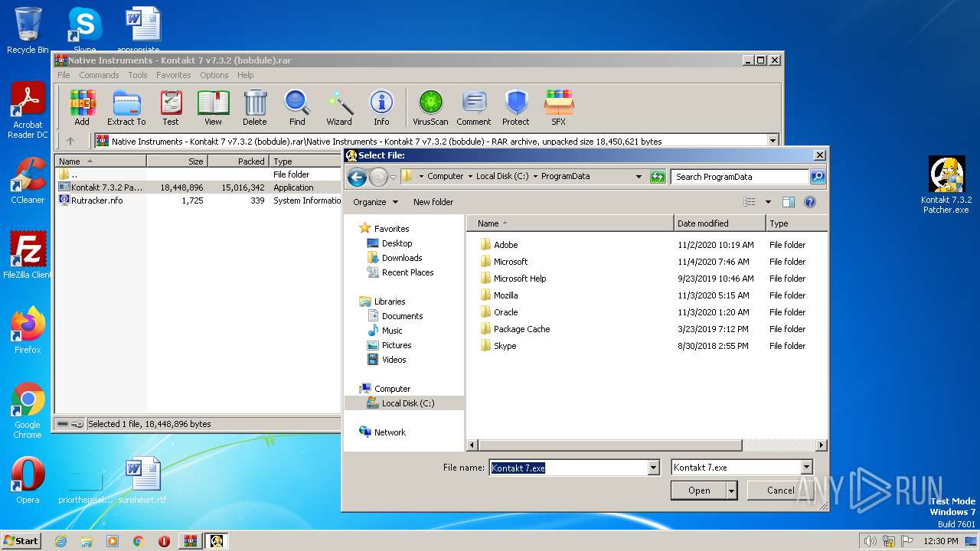Screen dimensions: 980x551
Task: Open the CCleaner desktop icon
Action: (x=28, y=181)
